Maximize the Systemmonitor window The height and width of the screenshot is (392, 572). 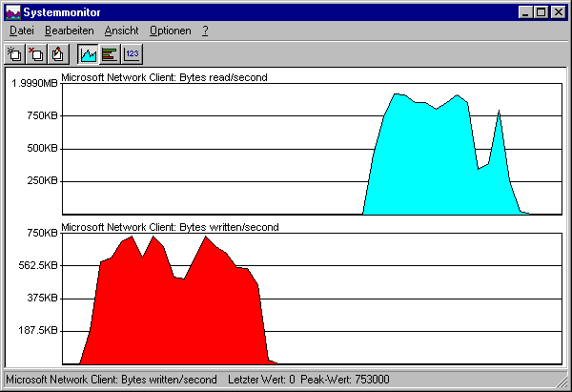[541, 12]
